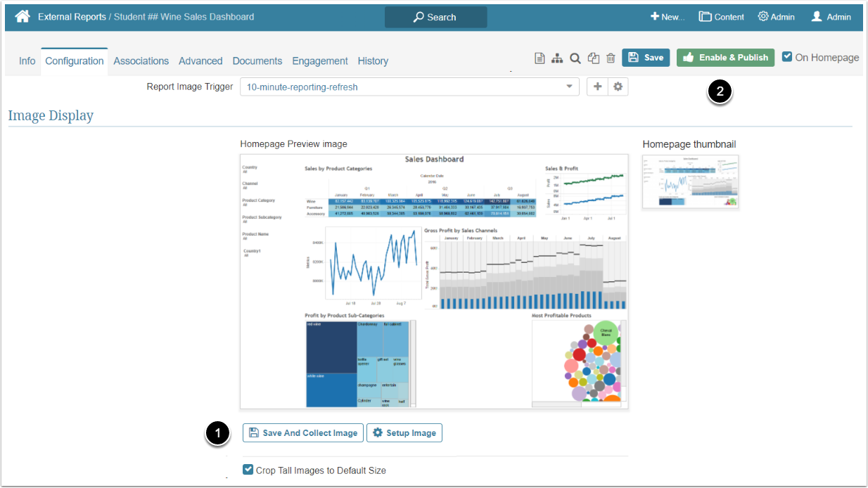
Task: Click the blue Save button
Action: coord(646,58)
